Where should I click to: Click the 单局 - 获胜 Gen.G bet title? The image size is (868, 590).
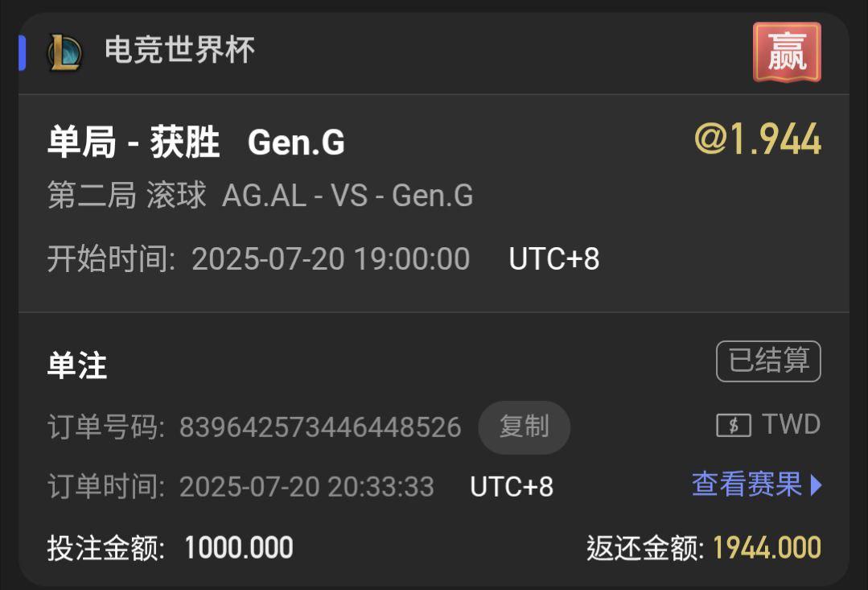(x=196, y=142)
